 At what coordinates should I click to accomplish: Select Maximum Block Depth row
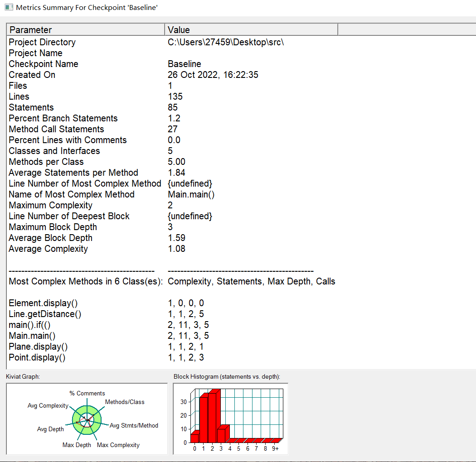pyautogui.click(x=53, y=227)
